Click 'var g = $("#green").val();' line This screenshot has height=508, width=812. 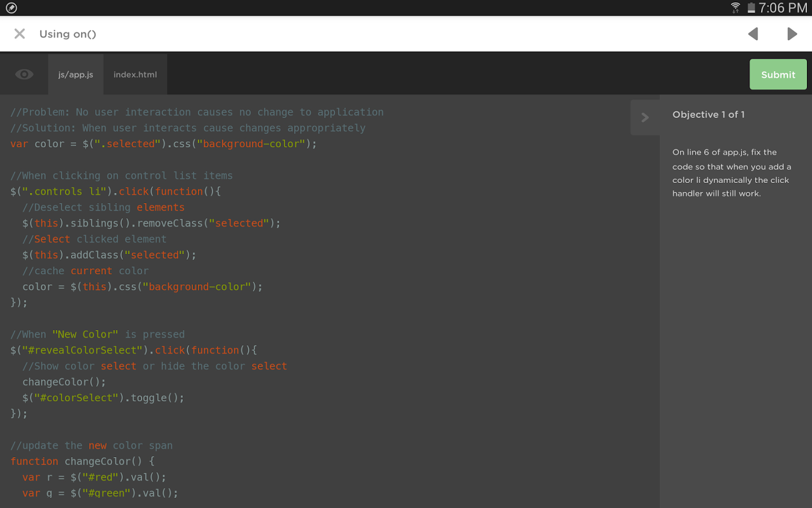[100, 493]
